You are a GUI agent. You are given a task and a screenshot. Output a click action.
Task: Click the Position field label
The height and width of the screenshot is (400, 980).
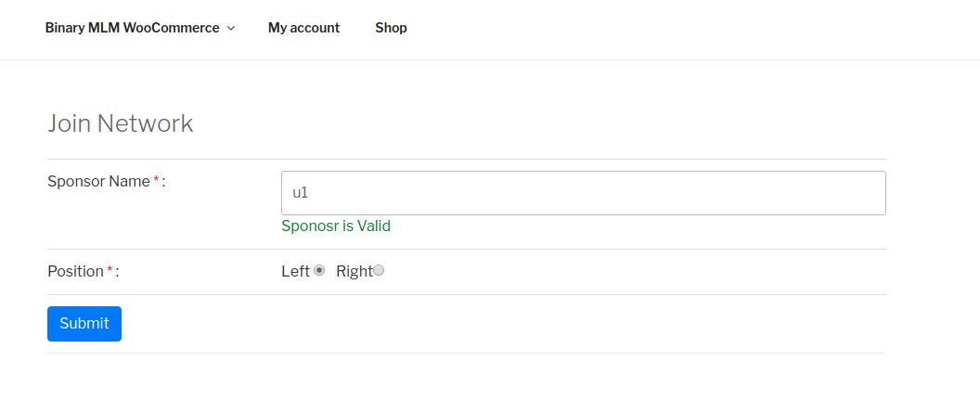point(75,271)
